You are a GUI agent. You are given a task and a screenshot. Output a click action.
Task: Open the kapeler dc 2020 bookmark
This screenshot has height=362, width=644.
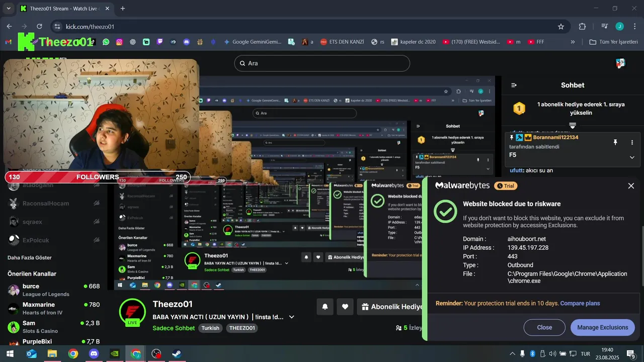413,42
